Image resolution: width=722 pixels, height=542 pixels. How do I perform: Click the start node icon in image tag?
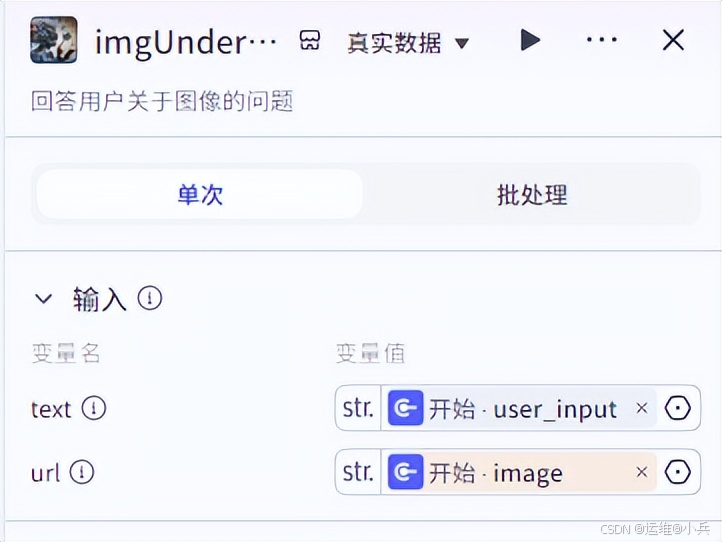tap(406, 472)
